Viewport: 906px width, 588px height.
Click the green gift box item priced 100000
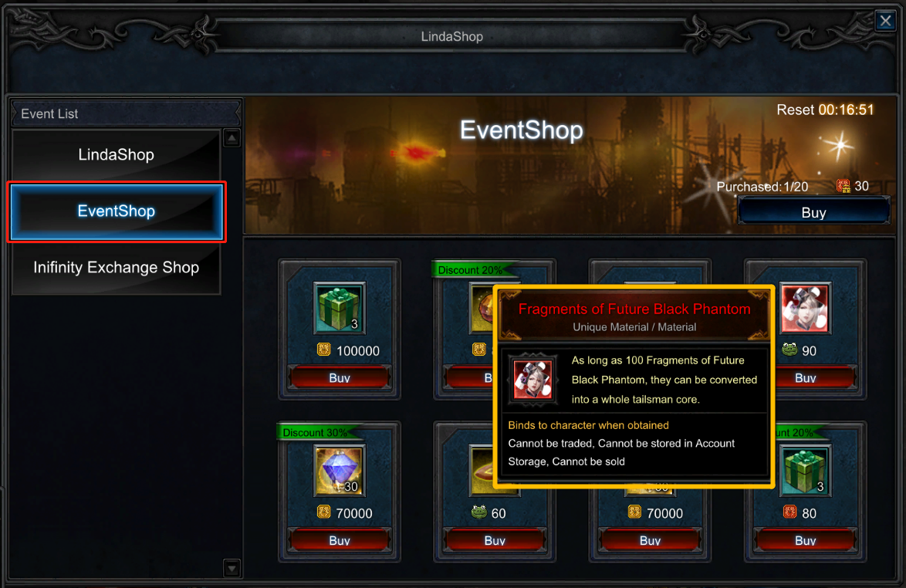[x=340, y=308]
